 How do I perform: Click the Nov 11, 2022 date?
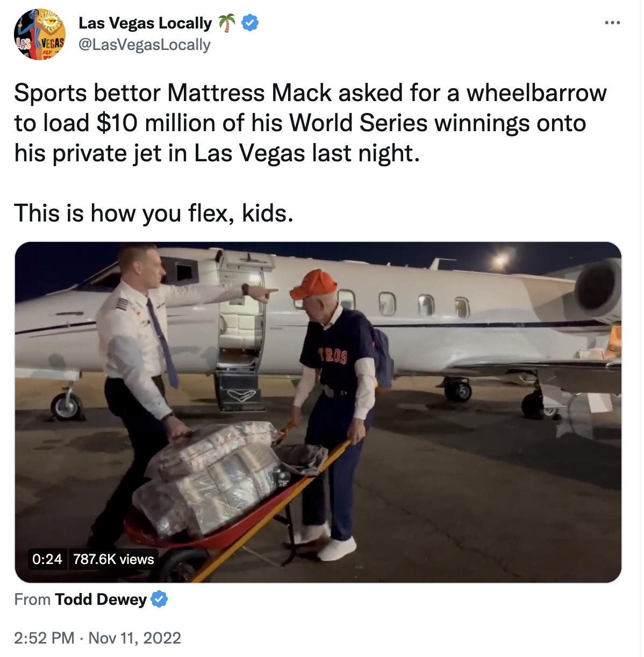135,638
